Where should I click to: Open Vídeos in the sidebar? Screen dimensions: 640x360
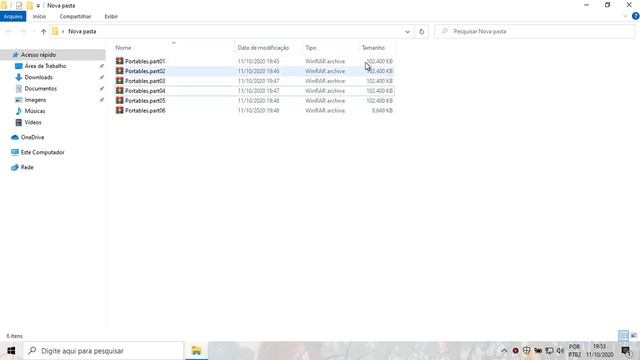tap(33, 122)
